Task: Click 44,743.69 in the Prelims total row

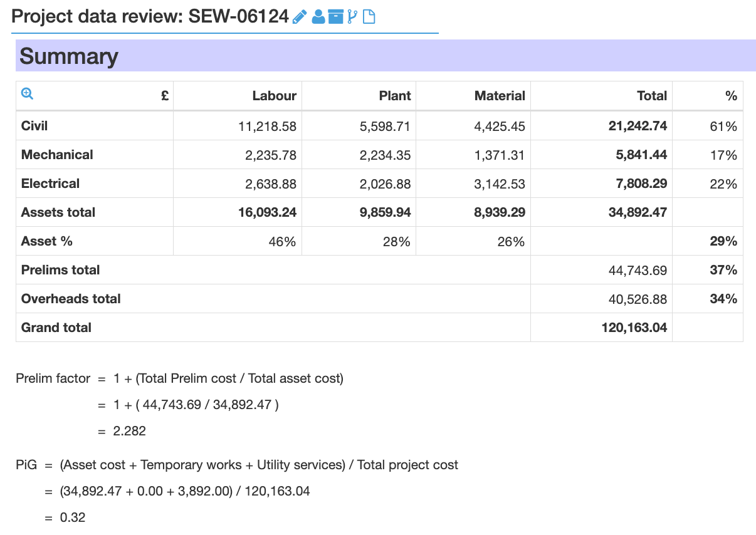Action: 638,271
